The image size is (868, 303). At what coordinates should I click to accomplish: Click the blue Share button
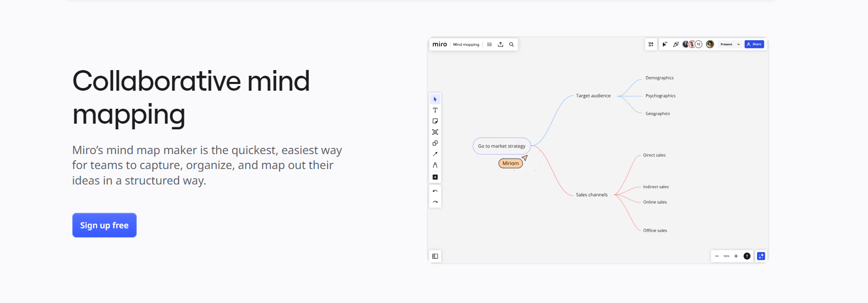tap(754, 44)
